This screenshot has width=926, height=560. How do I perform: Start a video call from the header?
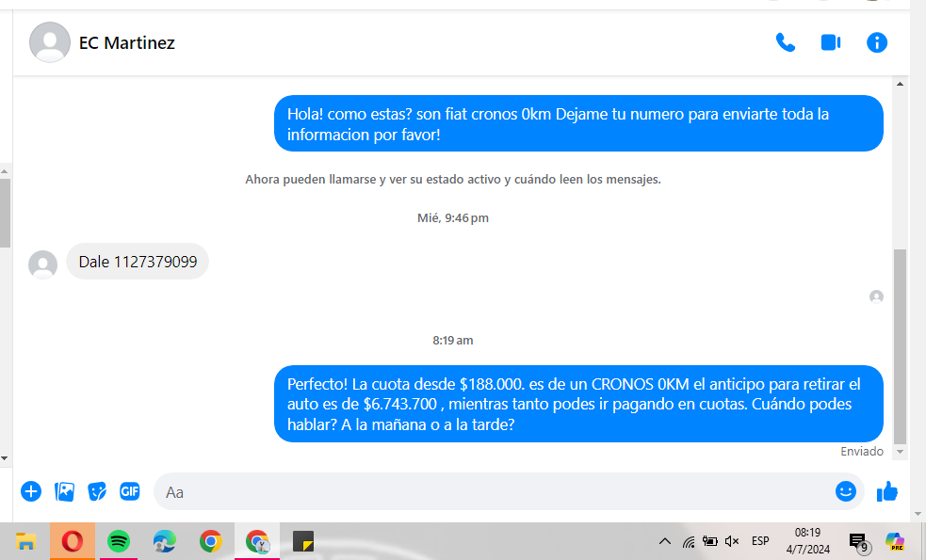point(830,42)
